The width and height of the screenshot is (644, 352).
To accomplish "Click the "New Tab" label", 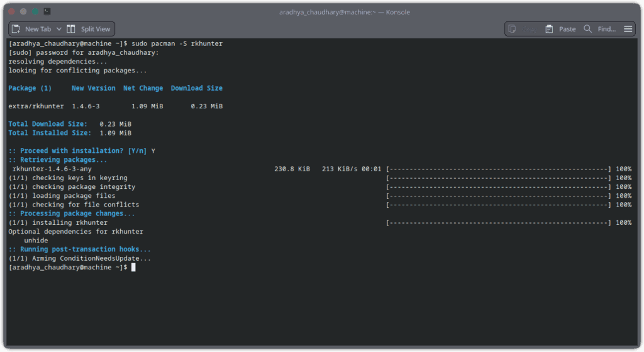I will click(x=38, y=29).
